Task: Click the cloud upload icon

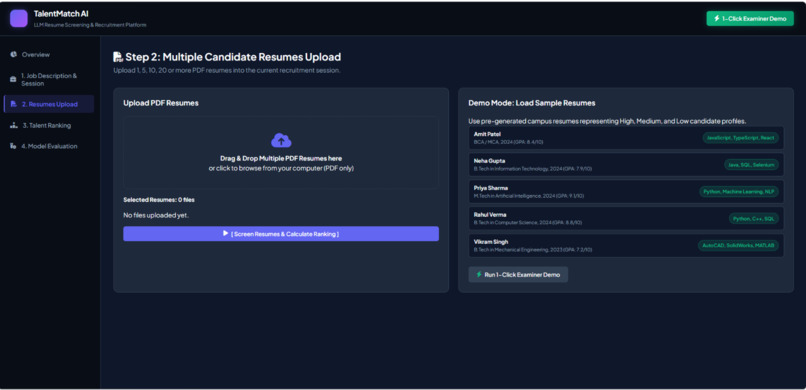Action: [281, 140]
